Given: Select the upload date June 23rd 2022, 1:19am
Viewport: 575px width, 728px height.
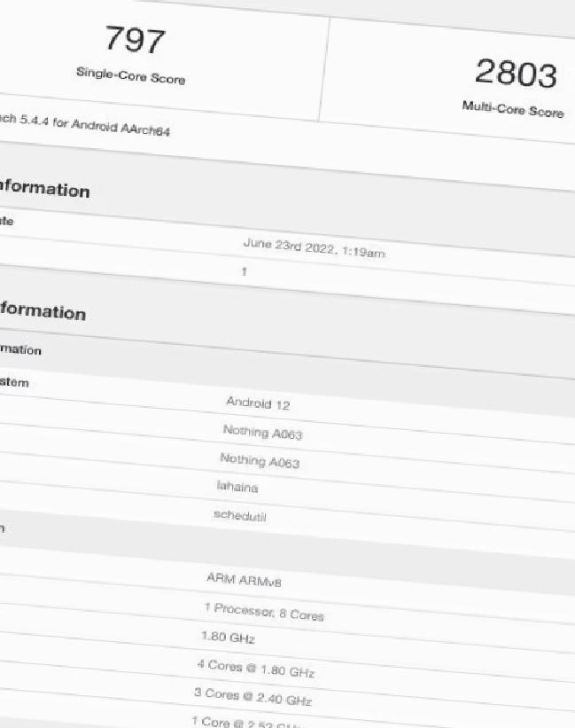Looking at the screenshot, I should tap(314, 248).
